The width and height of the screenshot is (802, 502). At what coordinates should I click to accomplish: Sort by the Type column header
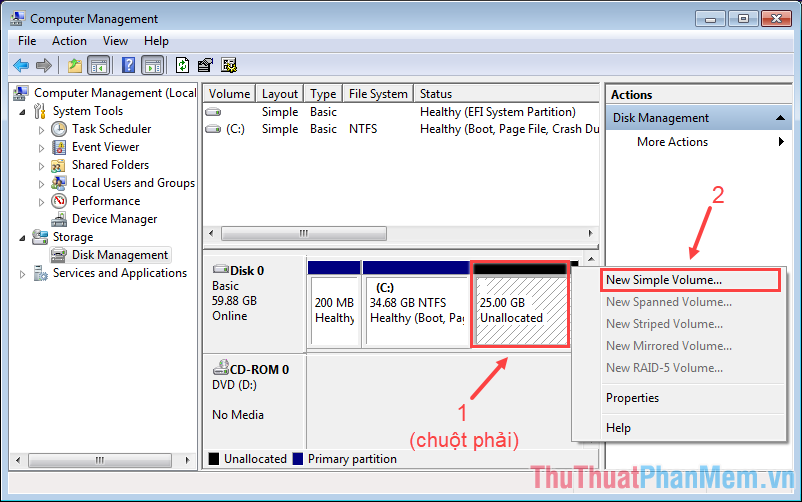323,94
